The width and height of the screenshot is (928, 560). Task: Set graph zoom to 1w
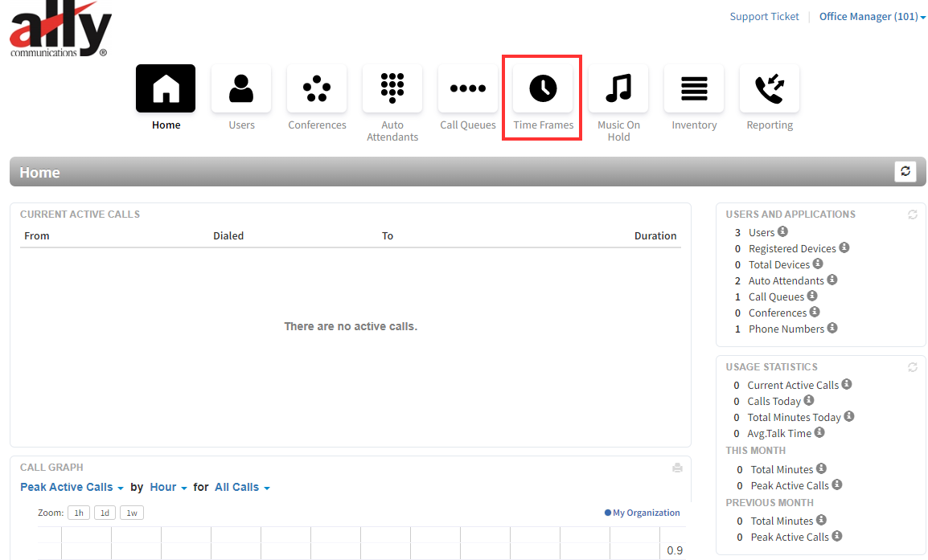click(x=132, y=513)
